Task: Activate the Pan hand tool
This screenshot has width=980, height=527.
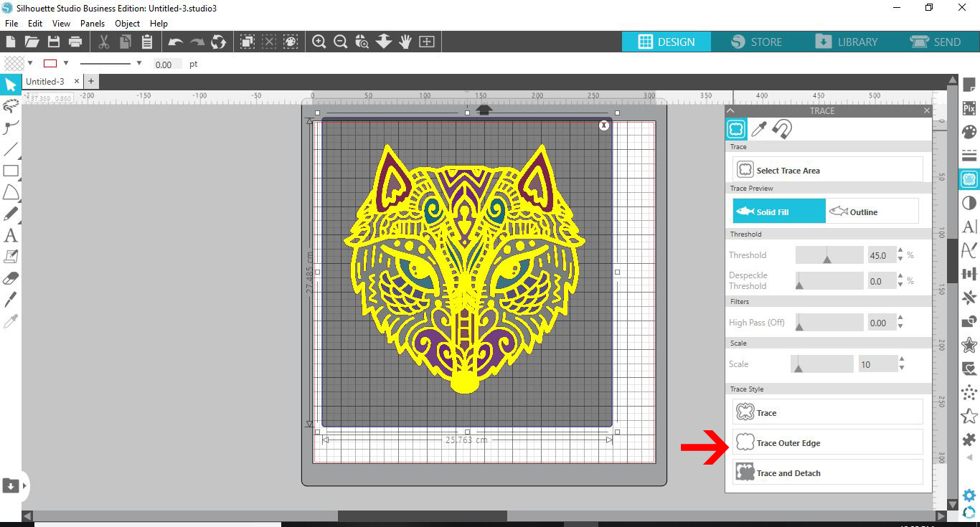Action: [405, 42]
